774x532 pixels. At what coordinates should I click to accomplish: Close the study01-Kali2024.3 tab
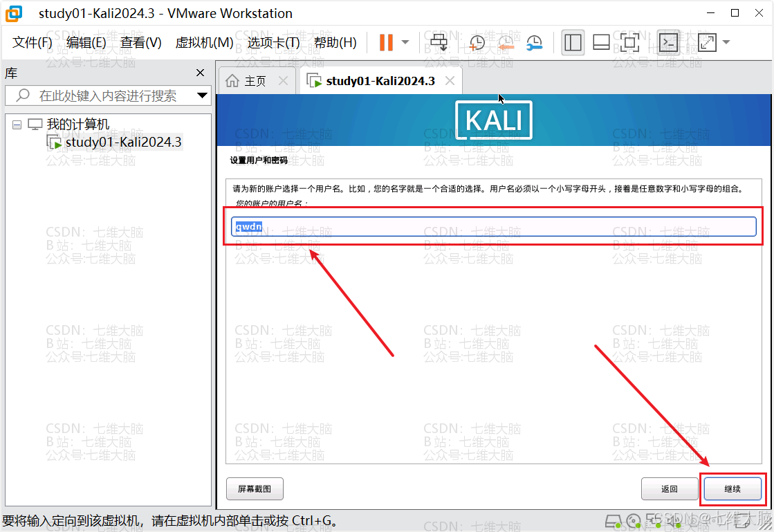tap(450, 81)
